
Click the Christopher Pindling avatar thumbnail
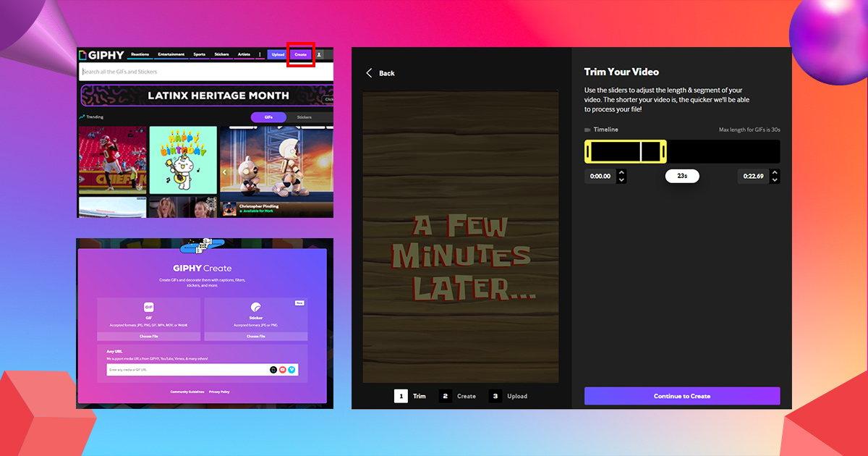pyautogui.click(x=229, y=208)
